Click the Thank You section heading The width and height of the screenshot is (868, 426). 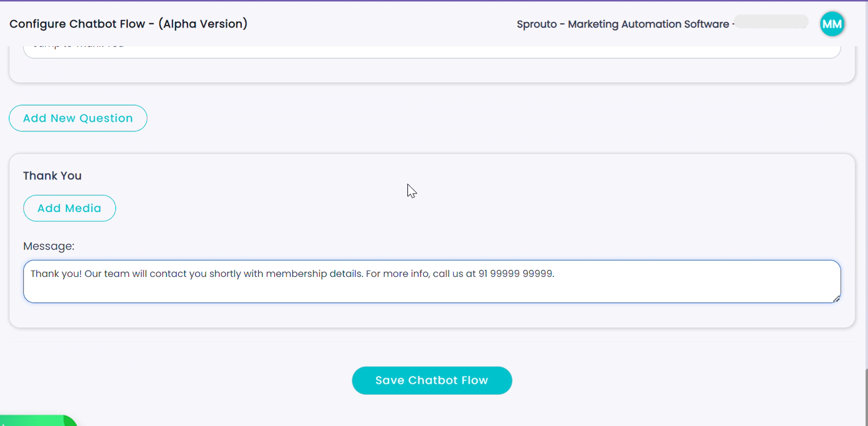click(53, 176)
